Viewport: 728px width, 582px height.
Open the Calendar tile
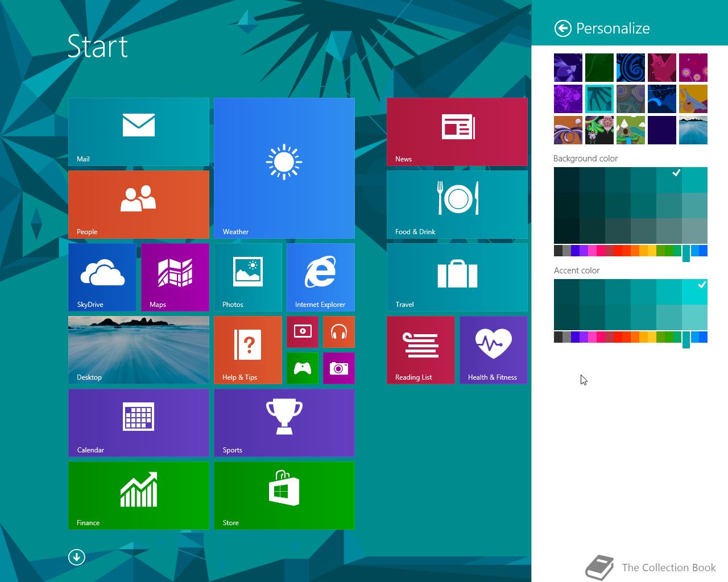click(x=139, y=423)
